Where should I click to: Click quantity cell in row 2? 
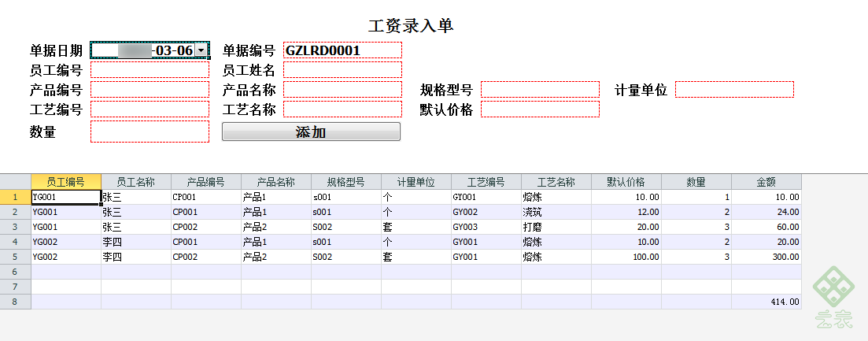point(696,212)
